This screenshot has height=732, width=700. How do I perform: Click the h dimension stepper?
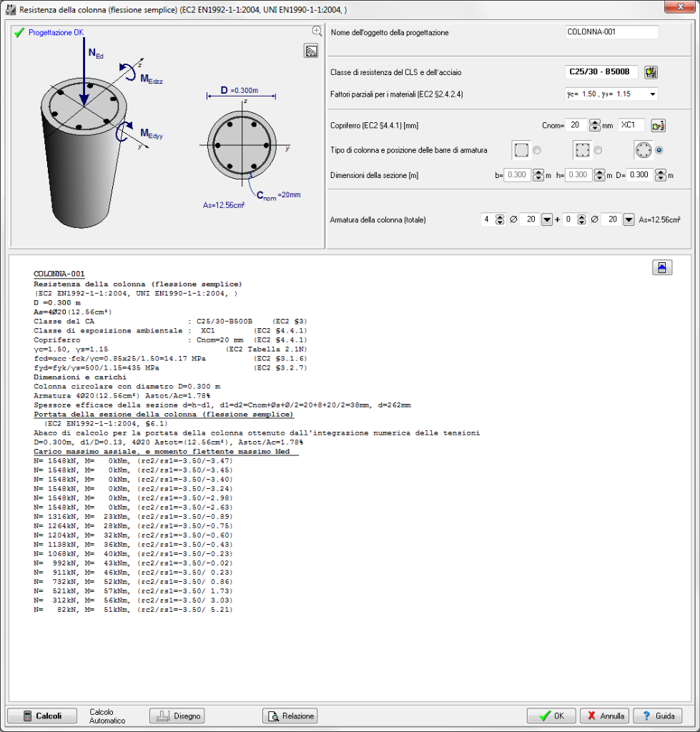point(600,175)
